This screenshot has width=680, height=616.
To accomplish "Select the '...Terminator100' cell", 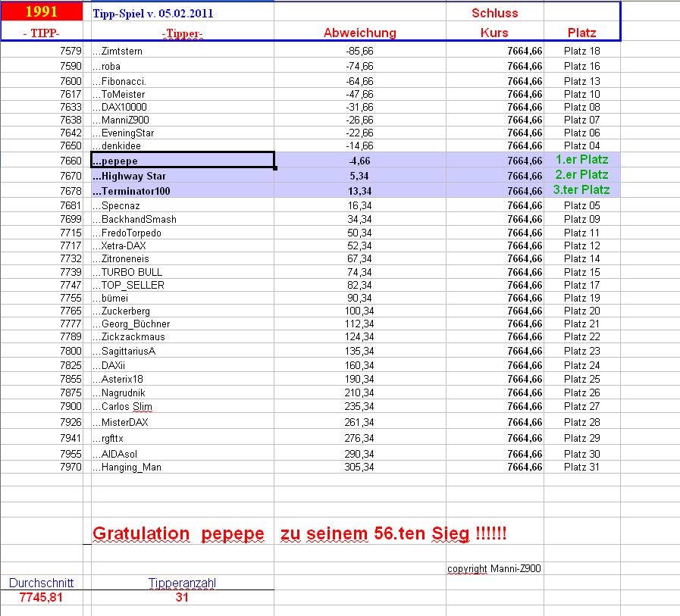I will coord(183,191).
